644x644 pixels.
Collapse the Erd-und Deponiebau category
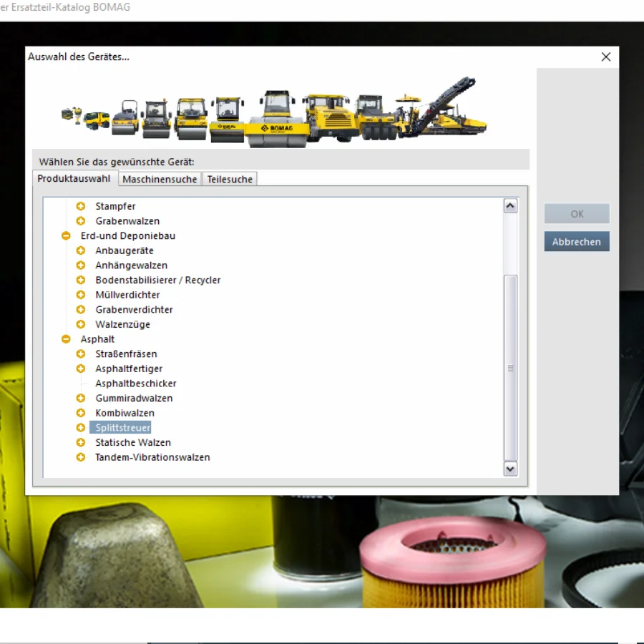(x=66, y=235)
